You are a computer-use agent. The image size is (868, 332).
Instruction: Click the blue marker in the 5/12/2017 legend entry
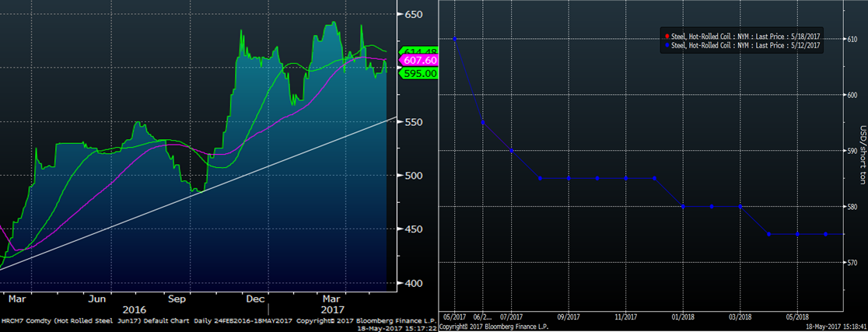click(x=666, y=47)
